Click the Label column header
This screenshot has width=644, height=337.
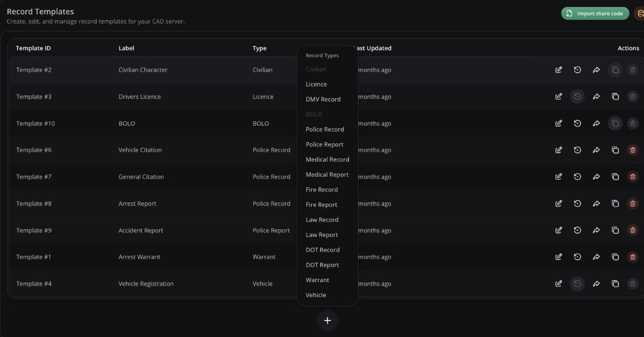[x=126, y=48]
